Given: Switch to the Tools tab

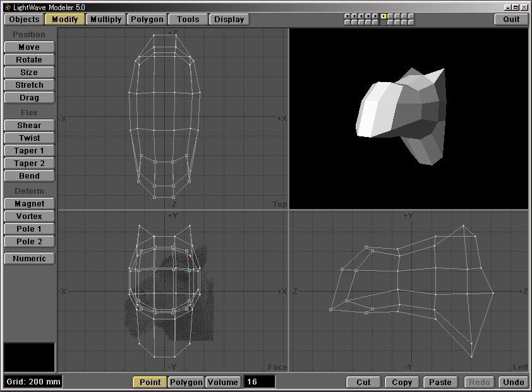Looking at the screenshot, I should [x=188, y=19].
